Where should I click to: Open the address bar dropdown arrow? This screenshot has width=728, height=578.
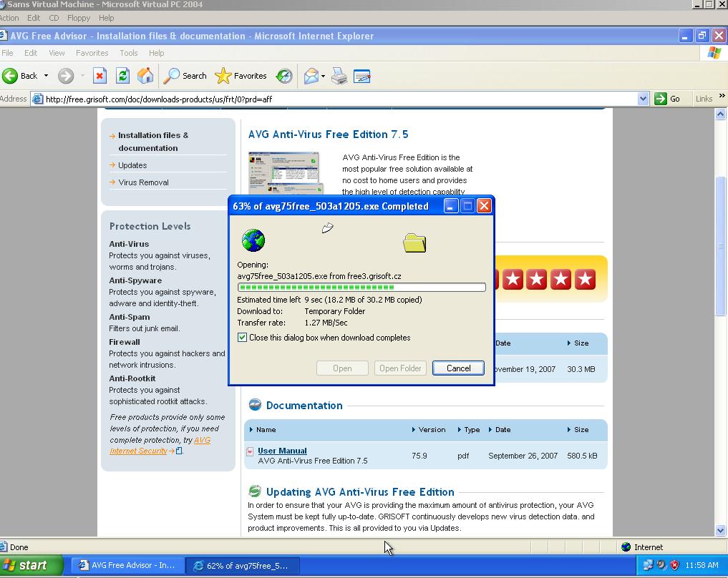[x=643, y=99]
